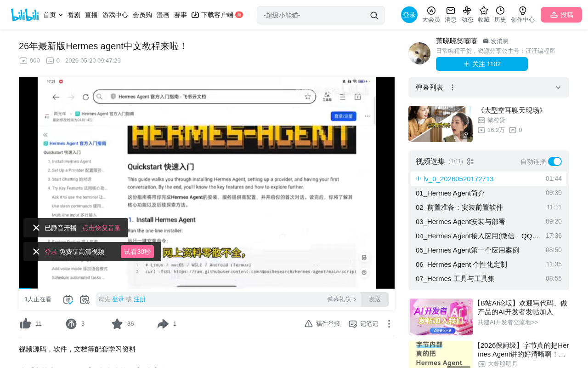Open the 漫画 nav item
The image size is (588, 368).
(163, 15)
